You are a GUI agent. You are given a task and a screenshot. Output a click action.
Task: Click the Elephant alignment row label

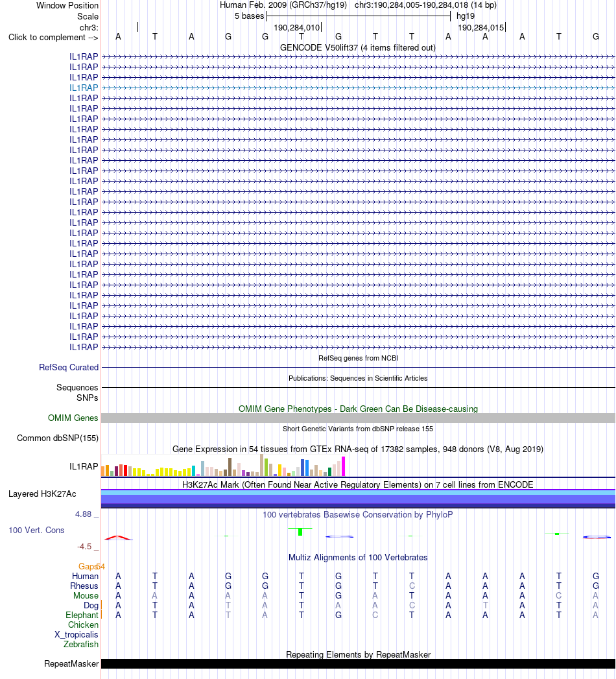82,615
